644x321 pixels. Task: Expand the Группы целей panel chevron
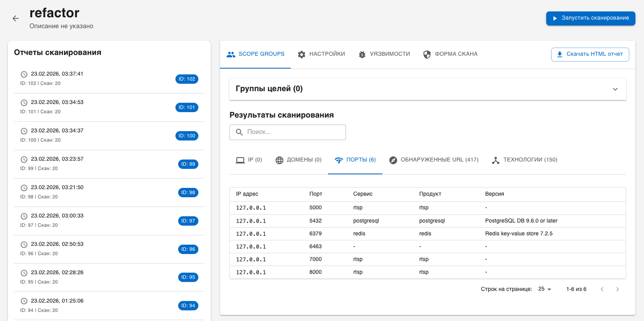point(615,89)
